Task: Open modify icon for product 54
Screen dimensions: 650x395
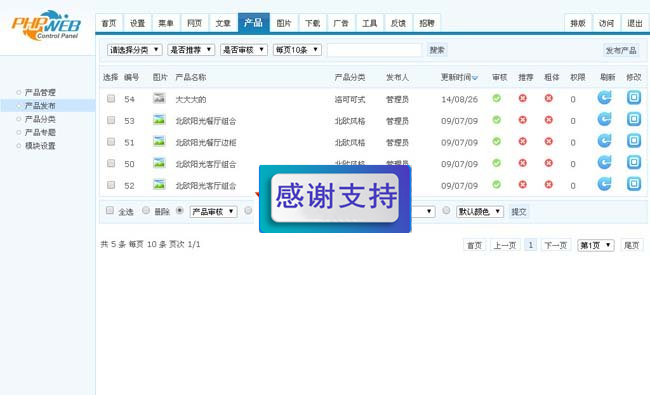Action: click(x=634, y=98)
